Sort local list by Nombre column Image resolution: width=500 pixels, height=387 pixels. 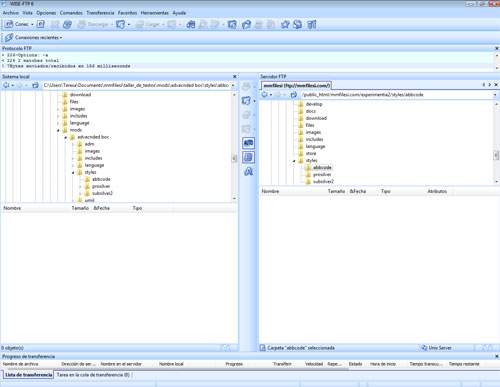pyautogui.click(x=12, y=208)
